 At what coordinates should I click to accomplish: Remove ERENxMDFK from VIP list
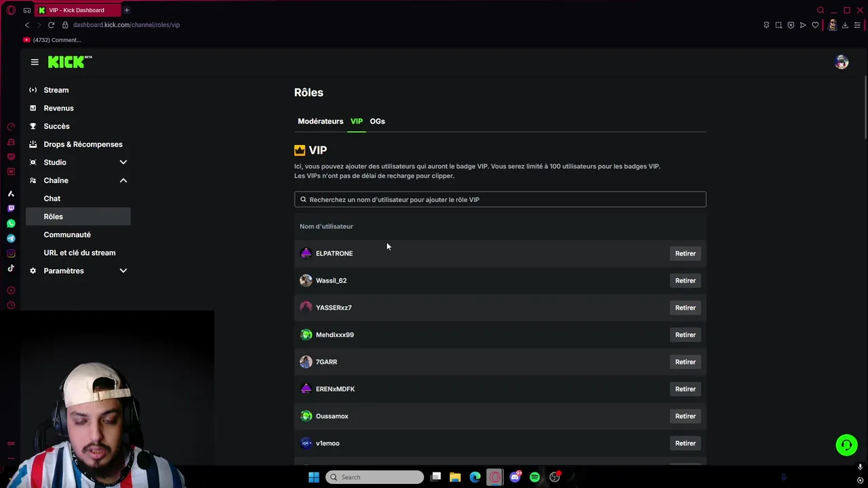(x=685, y=389)
